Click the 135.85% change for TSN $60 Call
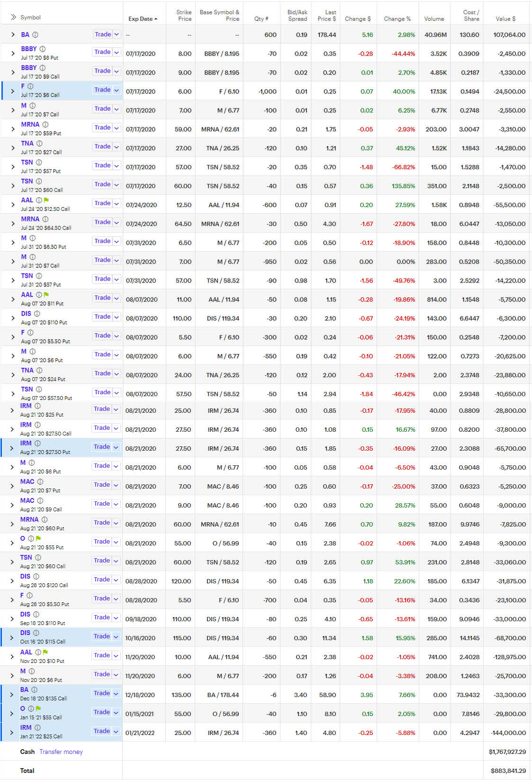532x780 pixels. click(x=403, y=186)
